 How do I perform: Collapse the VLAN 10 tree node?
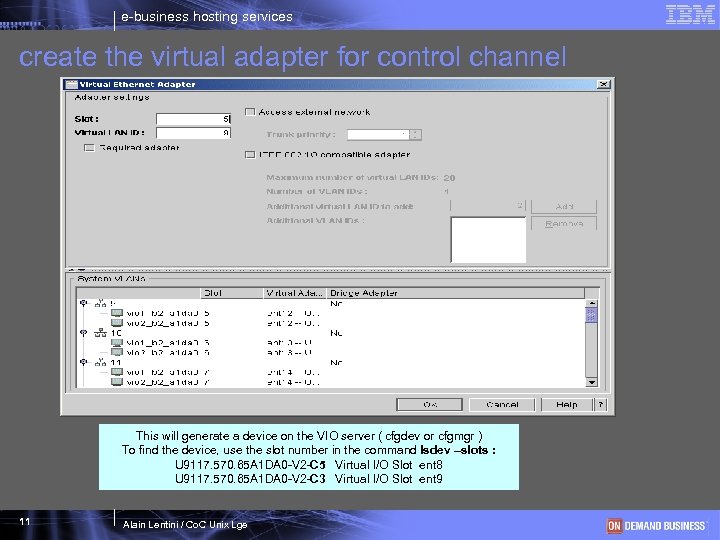[x=83, y=333]
